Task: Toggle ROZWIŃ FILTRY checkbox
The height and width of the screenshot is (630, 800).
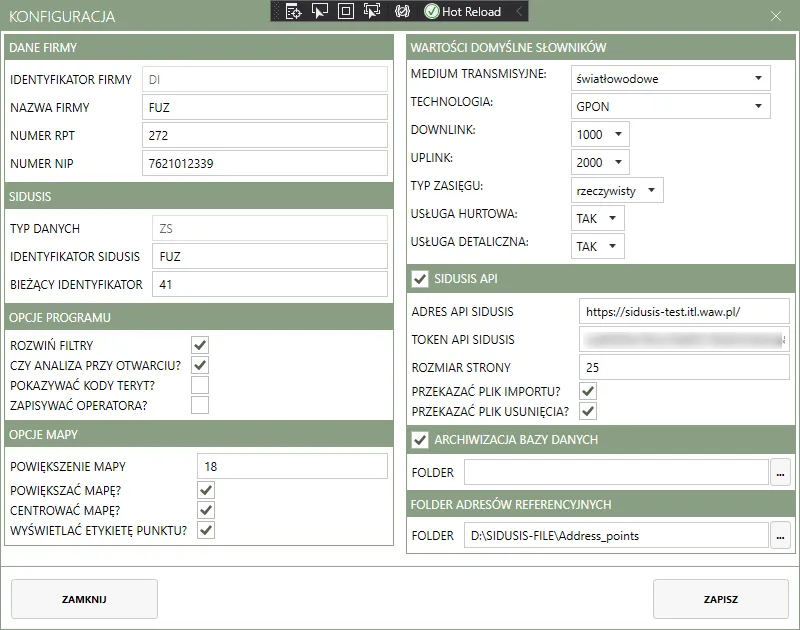Action: (x=200, y=345)
